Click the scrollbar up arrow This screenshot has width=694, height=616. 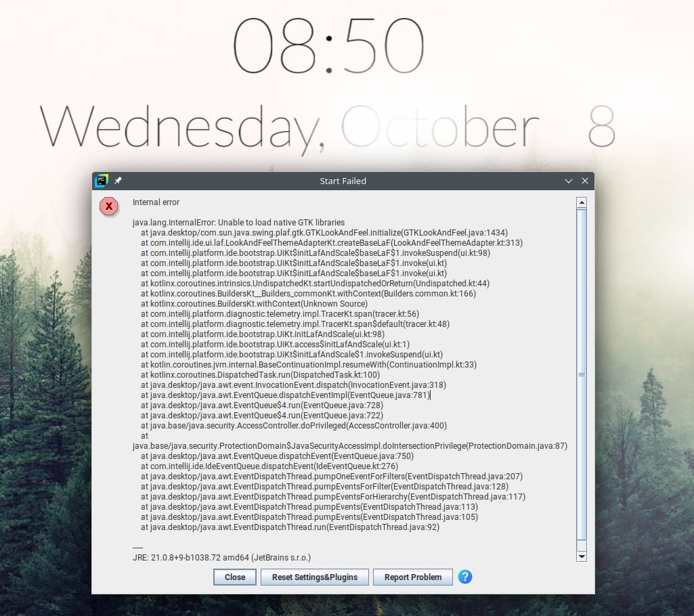point(581,202)
